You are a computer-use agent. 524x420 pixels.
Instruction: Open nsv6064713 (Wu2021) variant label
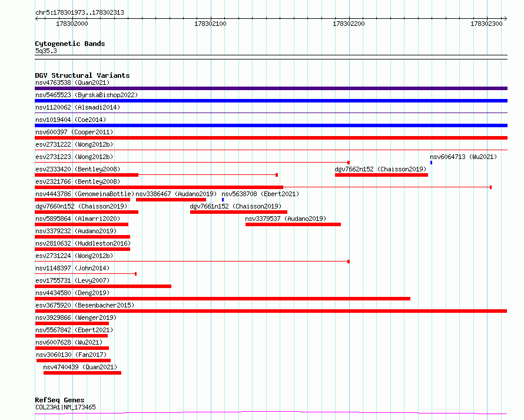463,157
